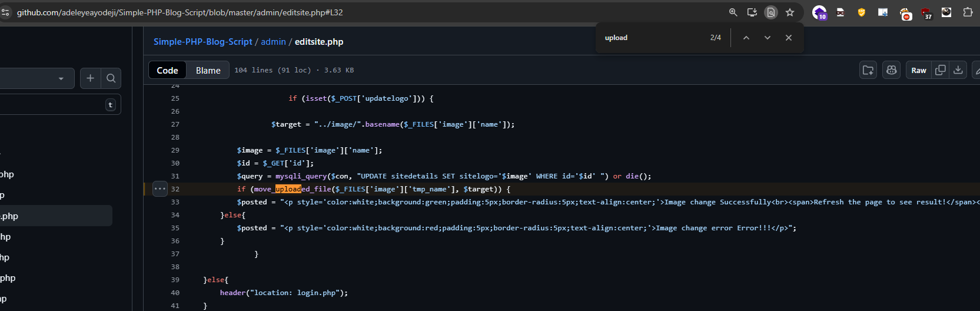Go to previous find match
This screenshot has height=311, width=980.
(746, 38)
